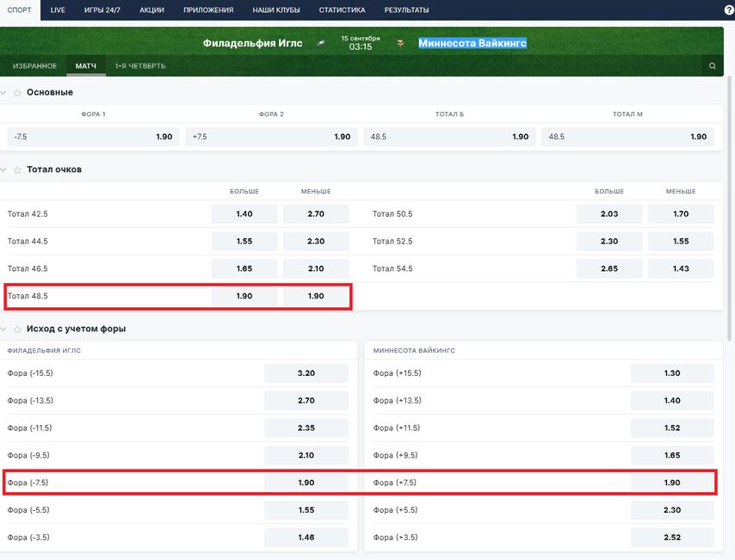
Task: Pick Филадельфия Фора (-3.5) odds 1.46
Action: click(x=306, y=538)
